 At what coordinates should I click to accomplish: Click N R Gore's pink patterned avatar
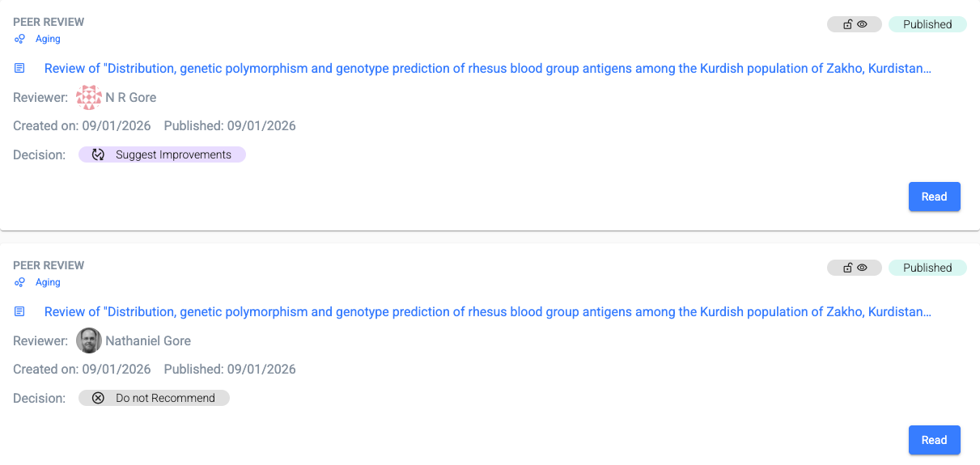click(89, 98)
